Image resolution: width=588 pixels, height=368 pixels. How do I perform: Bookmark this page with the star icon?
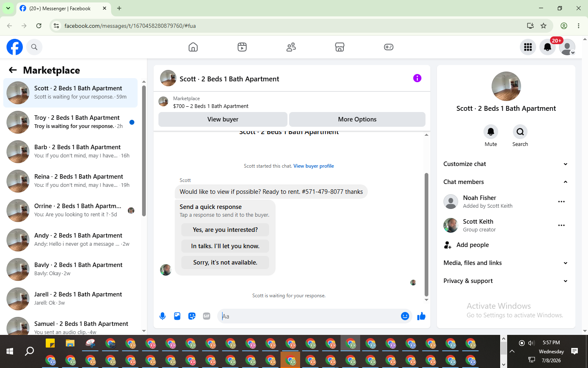pyautogui.click(x=543, y=26)
